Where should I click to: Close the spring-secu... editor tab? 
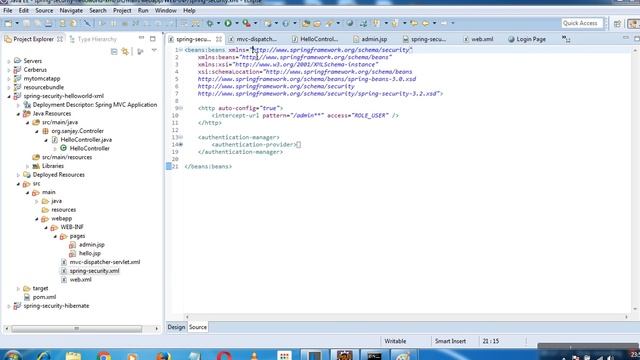click(219, 39)
